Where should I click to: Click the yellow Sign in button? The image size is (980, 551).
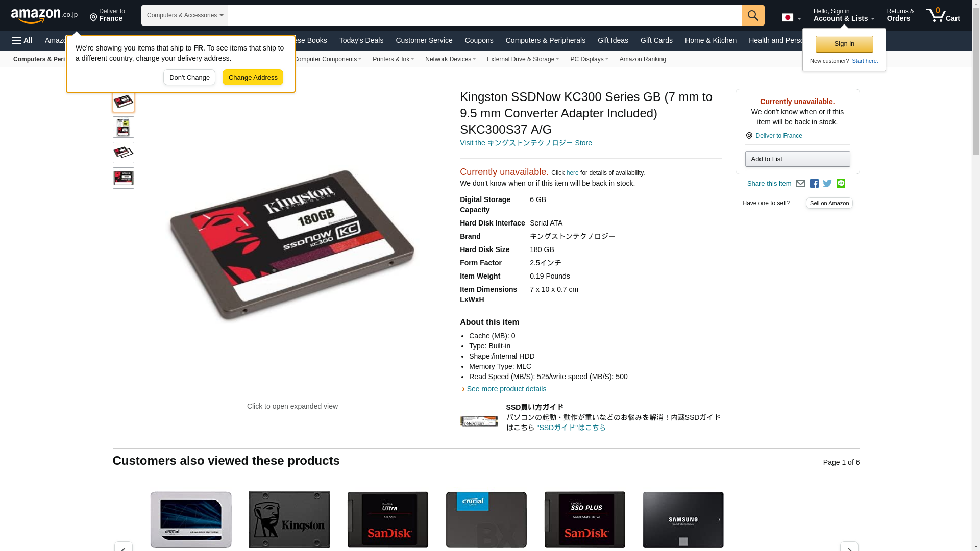coord(844,44)
